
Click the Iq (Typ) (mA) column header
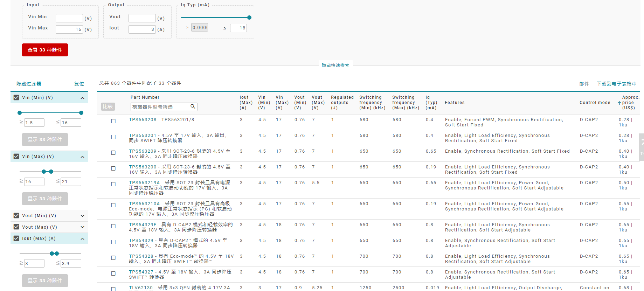431,103
